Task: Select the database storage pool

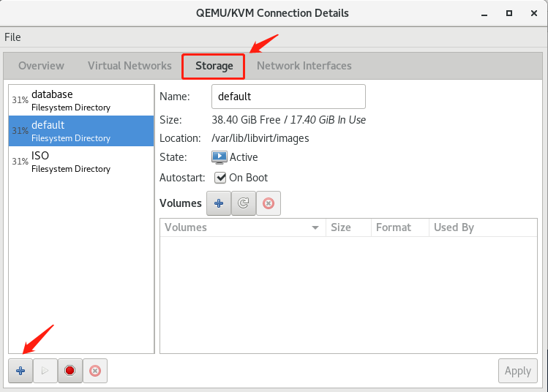Action: tap(81, 100)
